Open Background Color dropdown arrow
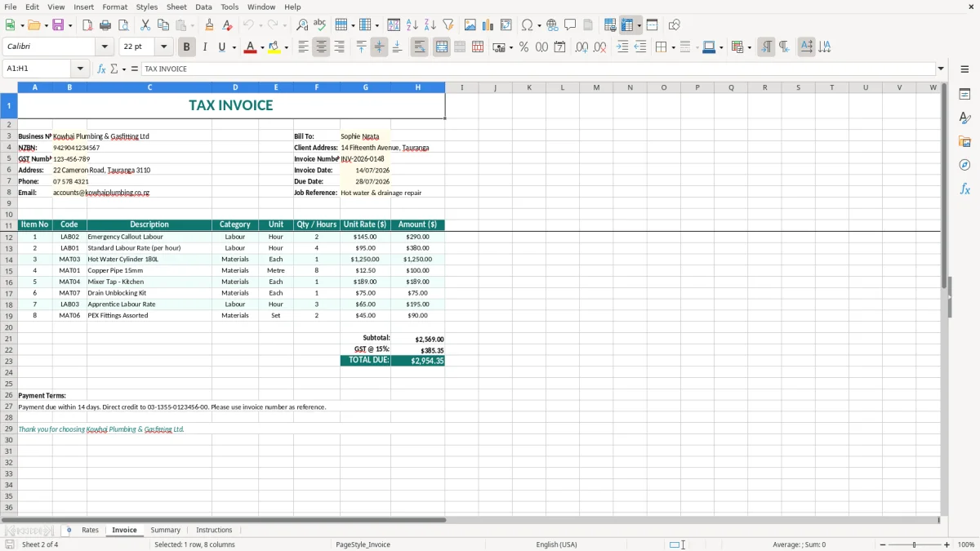This screenshot has height=551, width=980. point(286,47)
